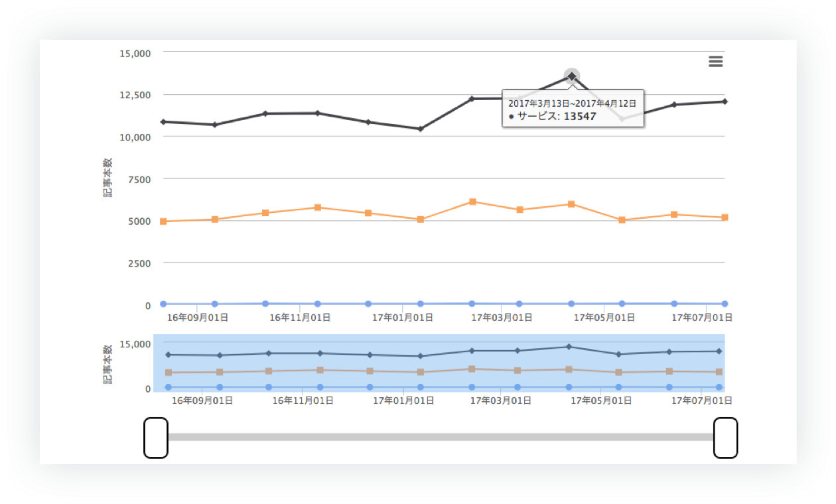Click the tooltip date range 2017年3月13日~2017年4月12日
This screenshot has height=504, width=836.
click(573, 103)
